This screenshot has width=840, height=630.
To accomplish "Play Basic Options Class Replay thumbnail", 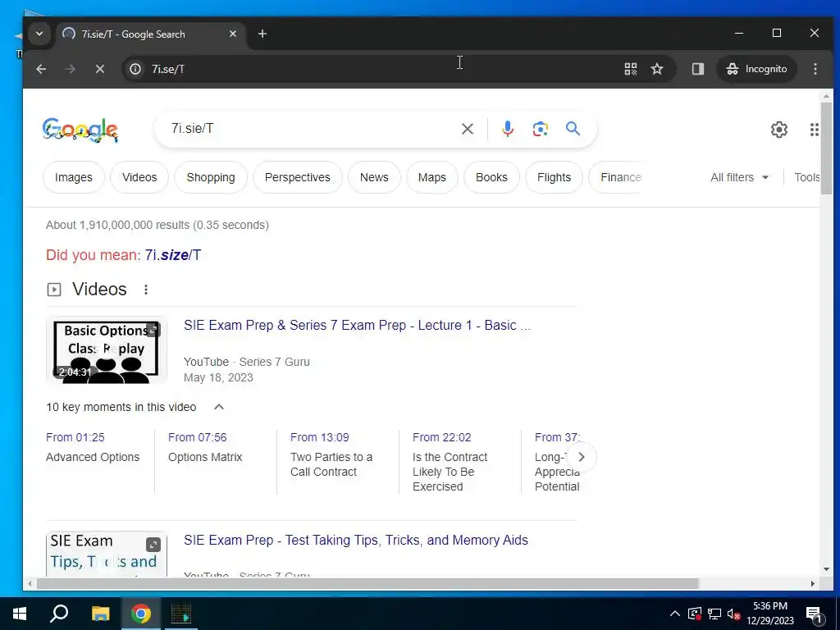I will click(x=107, y=350).
